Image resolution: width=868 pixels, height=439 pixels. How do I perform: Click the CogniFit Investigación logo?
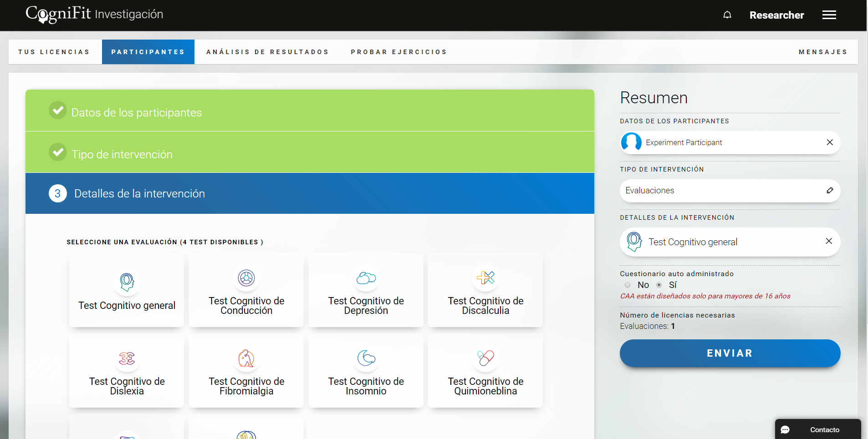94,14
